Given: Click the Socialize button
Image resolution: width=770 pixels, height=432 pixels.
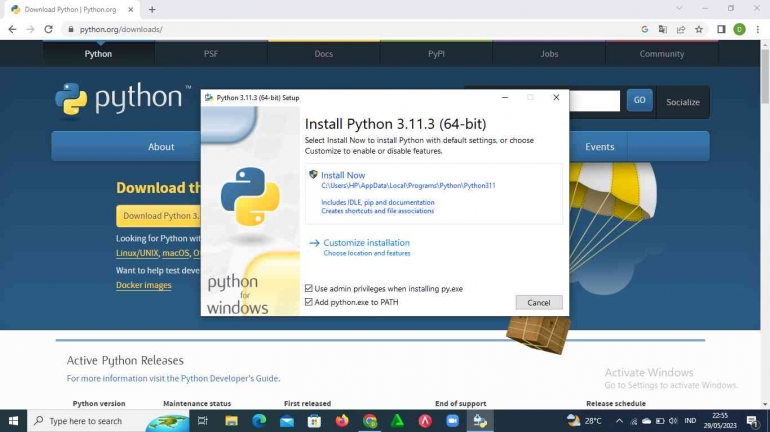Looking at the screenshot, I should [x=683, y=102].
